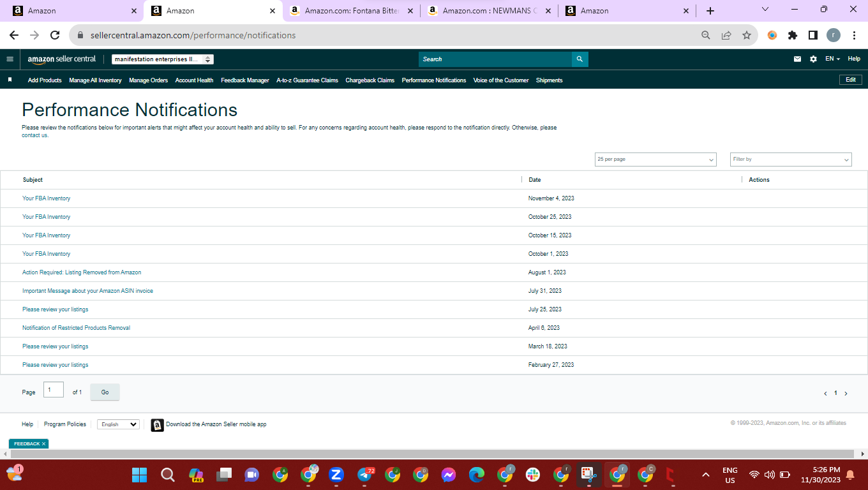Open the Snipping Tool in the taskbar
The image size is (868, 490).
589,475
